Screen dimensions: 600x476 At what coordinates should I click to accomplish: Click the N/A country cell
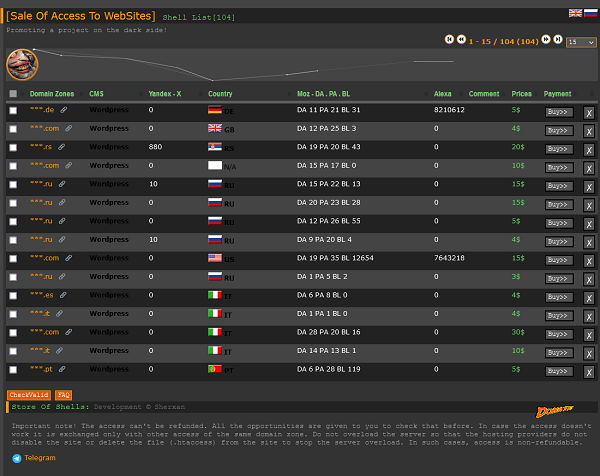click(x=222, y=166)
